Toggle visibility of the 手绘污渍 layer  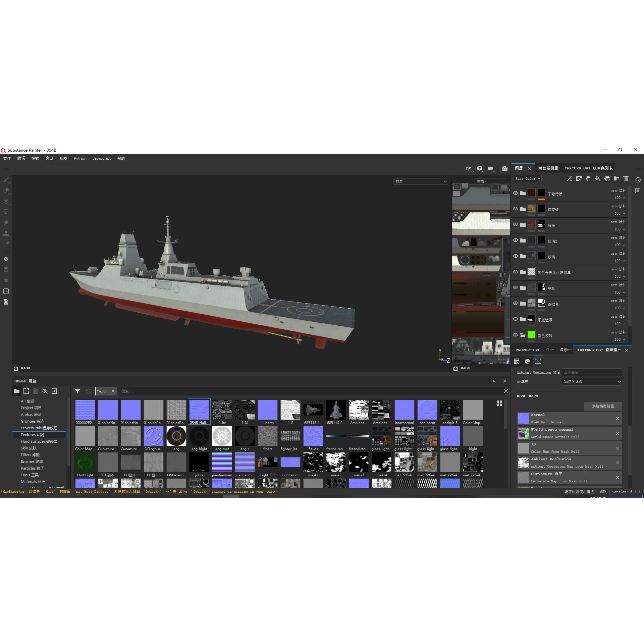(x=516, y=193)
